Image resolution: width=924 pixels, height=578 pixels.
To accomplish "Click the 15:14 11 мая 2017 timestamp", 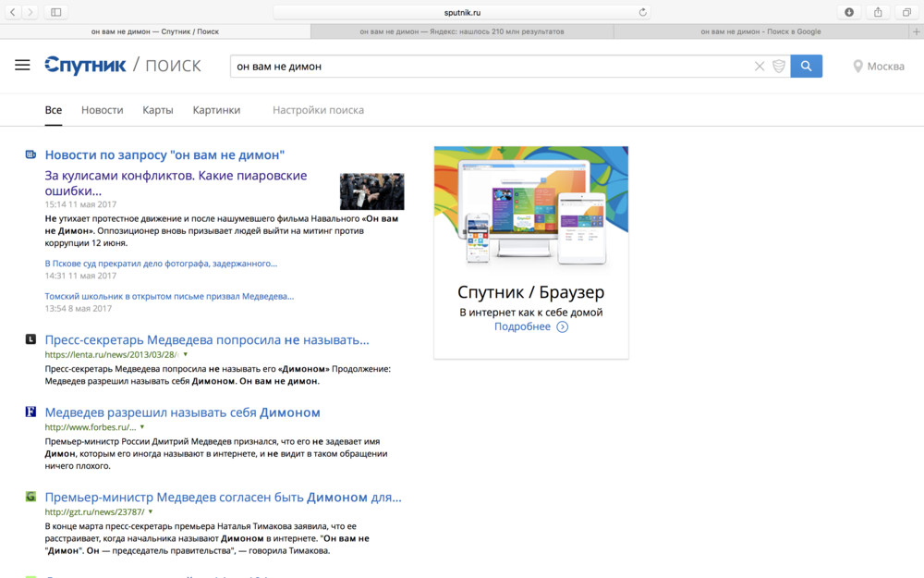I will coord(80,204).
